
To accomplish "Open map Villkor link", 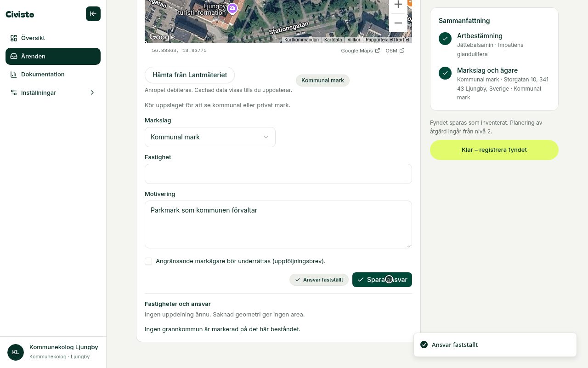I will [354, 40].
